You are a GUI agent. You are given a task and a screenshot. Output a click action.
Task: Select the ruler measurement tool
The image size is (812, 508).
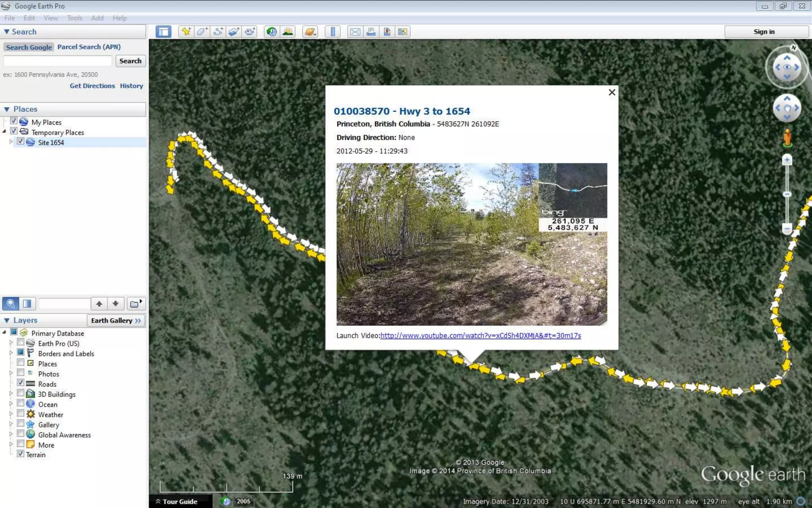coord(333,32)
